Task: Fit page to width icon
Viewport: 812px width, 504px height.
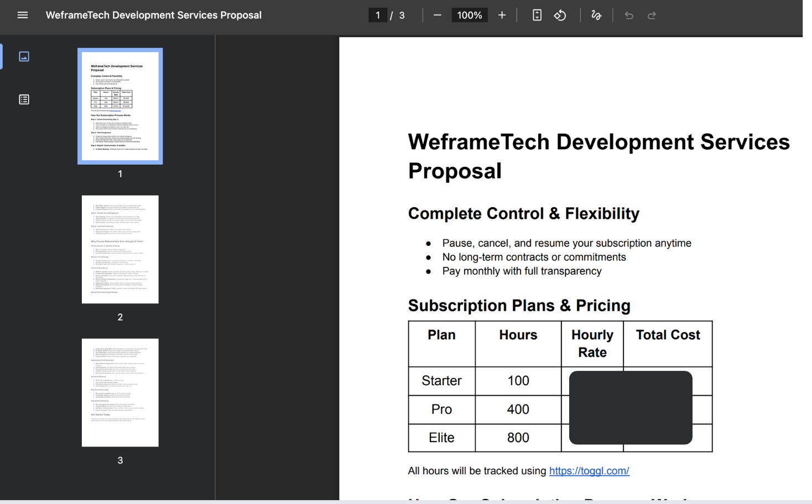Action: pos(537,15)
